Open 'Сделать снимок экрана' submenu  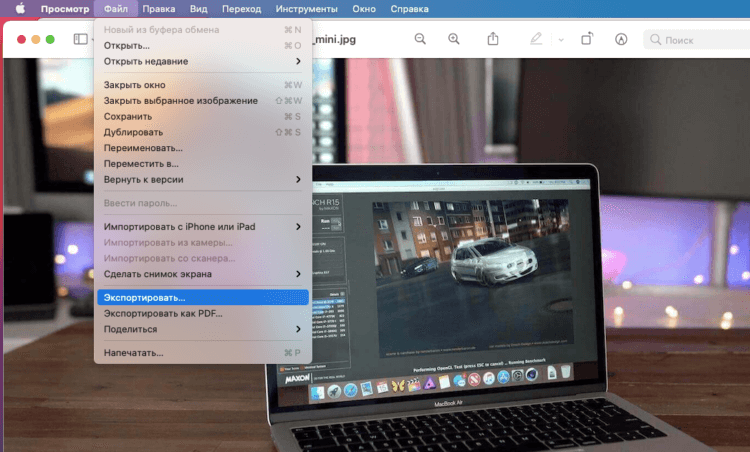point(202,274)
